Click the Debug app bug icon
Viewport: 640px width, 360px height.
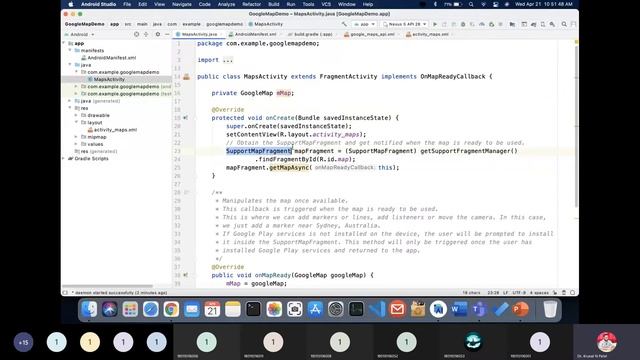click(x=463, y=24)
